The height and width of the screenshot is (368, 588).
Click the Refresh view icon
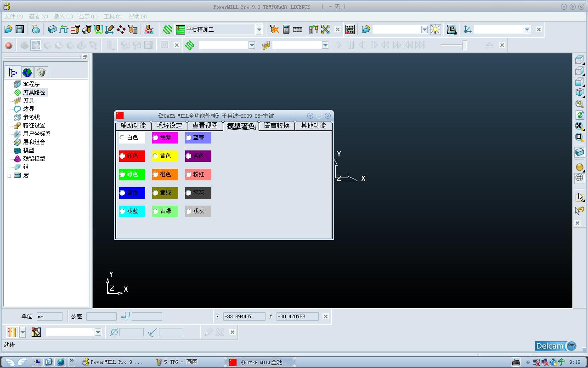tap(580, 115)
